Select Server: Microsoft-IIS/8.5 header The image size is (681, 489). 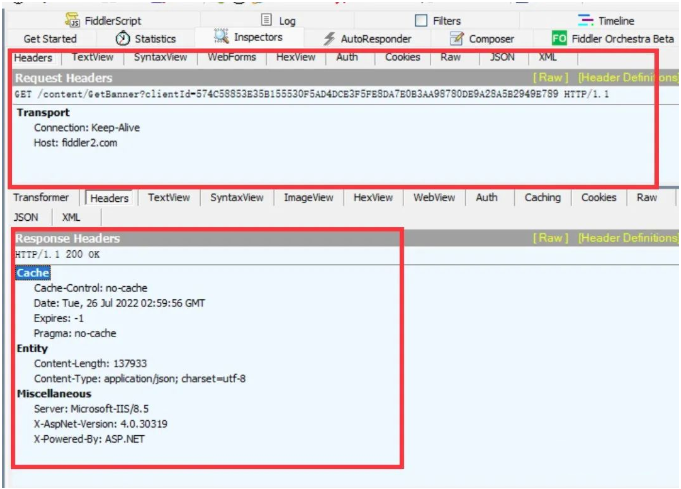91,409
